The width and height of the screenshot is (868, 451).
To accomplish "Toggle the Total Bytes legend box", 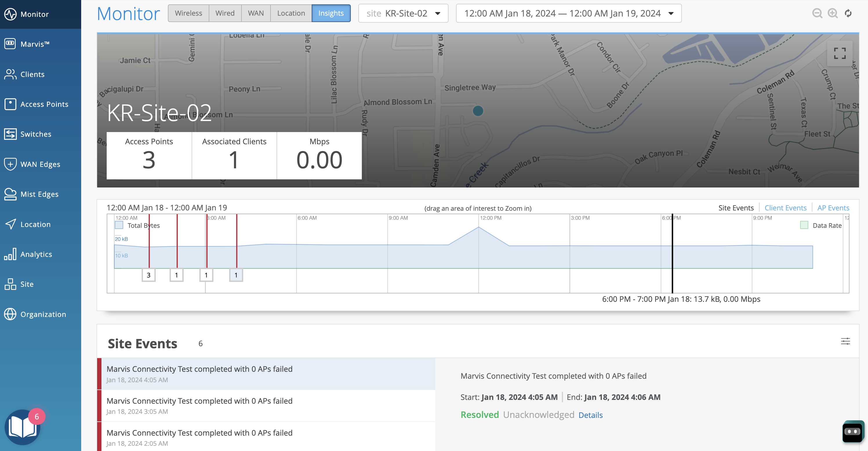I will point(119,225).
